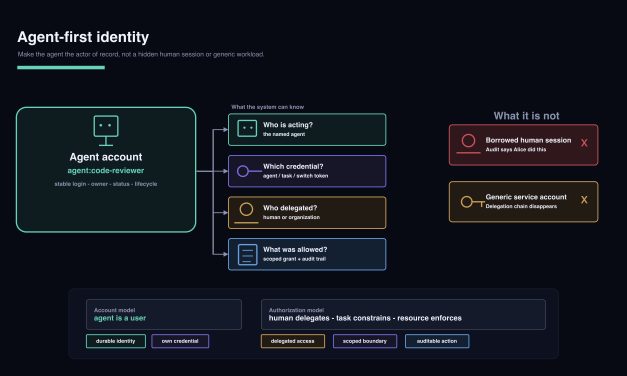
Task: Click the Who delegated? heading
Action: click(x=290, y=208)
